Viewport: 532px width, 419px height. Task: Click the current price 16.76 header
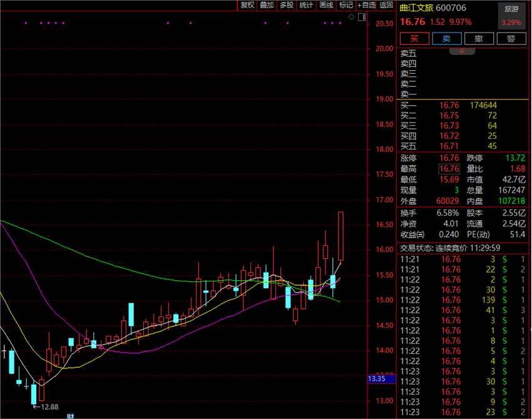click(x=412, y=22)
